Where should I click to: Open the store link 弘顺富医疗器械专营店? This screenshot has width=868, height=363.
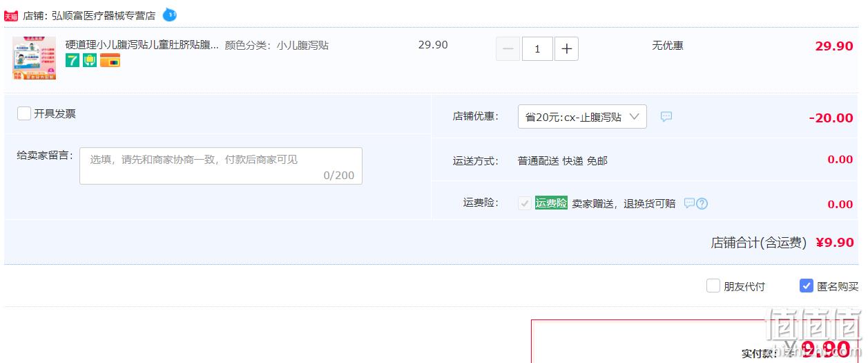tap(104, 15)
